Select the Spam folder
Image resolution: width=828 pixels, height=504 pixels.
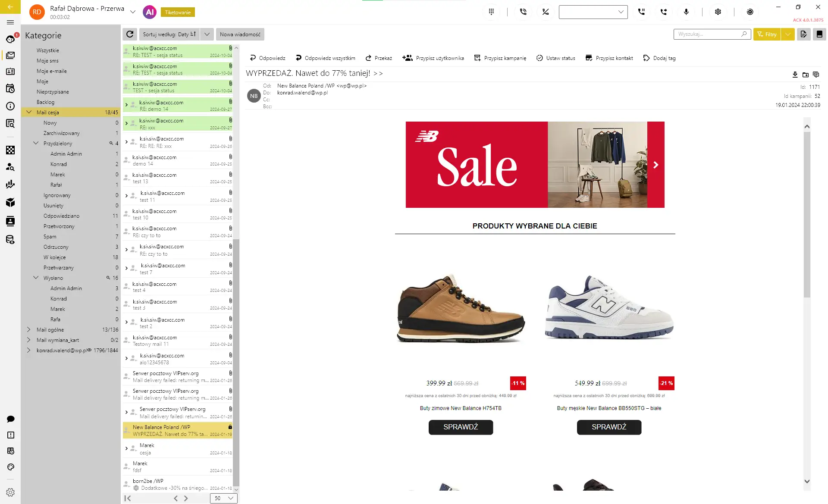click(x=50, y=237)
